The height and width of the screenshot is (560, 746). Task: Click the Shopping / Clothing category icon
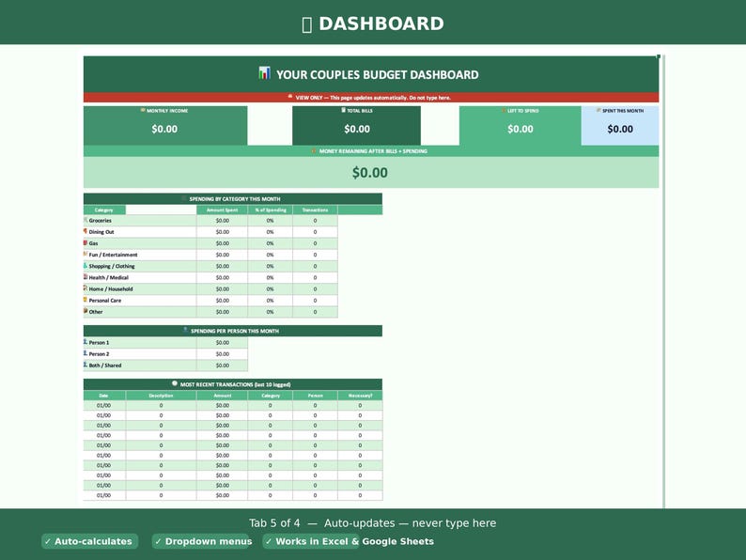[85, 266]
